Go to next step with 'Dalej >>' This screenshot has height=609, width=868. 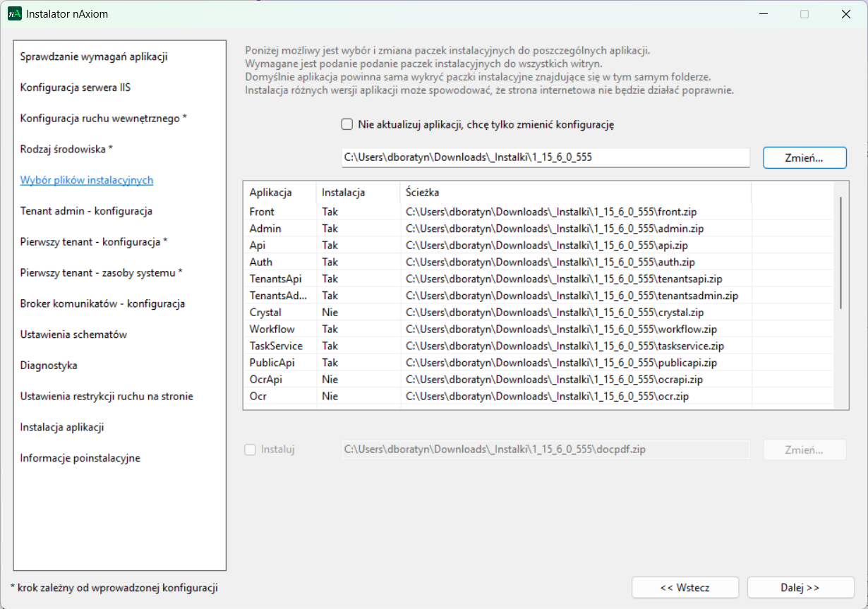pos(800,587)
